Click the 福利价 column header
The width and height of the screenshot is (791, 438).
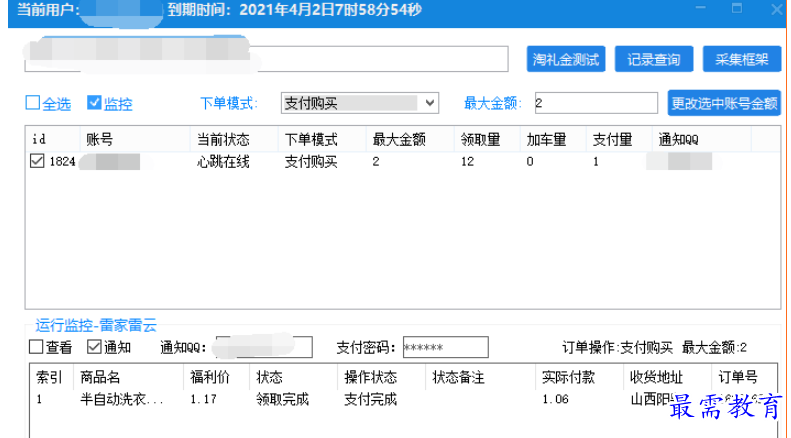click(216, 377)
